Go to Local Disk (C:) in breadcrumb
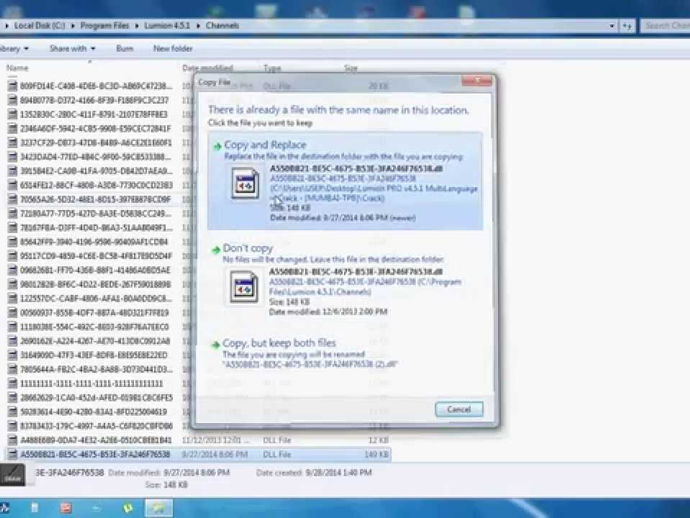 tap(40, 26)
